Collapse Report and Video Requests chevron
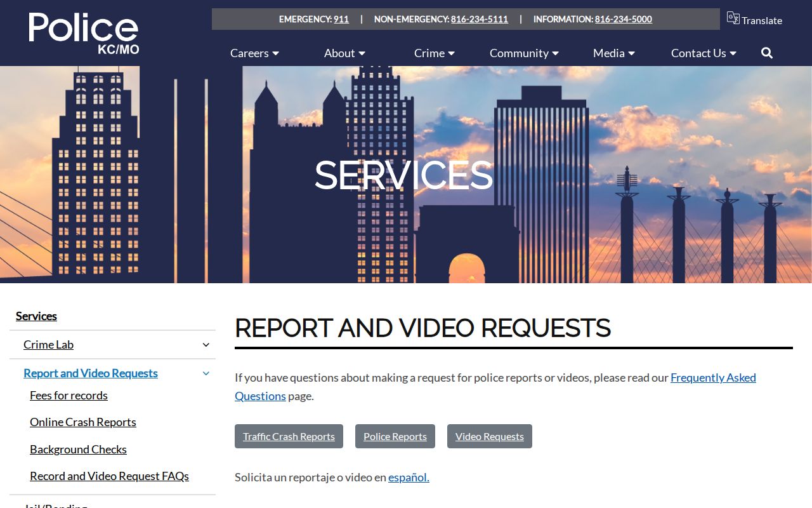The height and width of the screenshot is (508, 812). coord(206,373)
